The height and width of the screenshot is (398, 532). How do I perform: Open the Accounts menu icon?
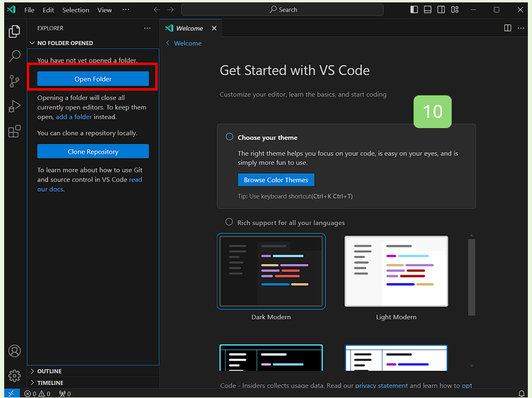14,351
